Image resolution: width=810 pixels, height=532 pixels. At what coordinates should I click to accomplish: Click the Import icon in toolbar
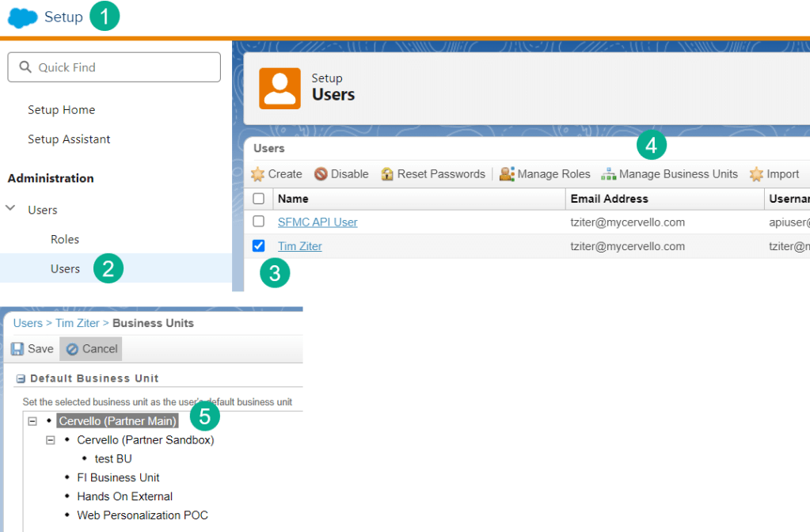(x=756, y=174)
